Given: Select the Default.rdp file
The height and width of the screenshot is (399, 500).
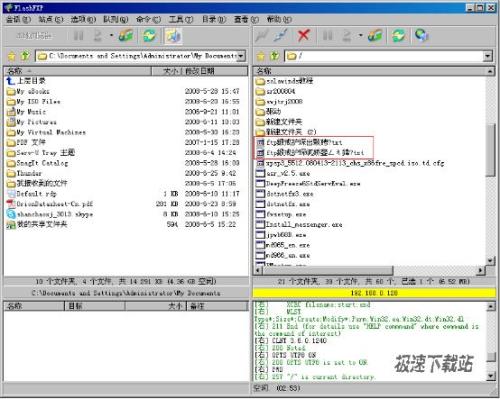Looking at the screenshot, I should click(x=32, y=194).
